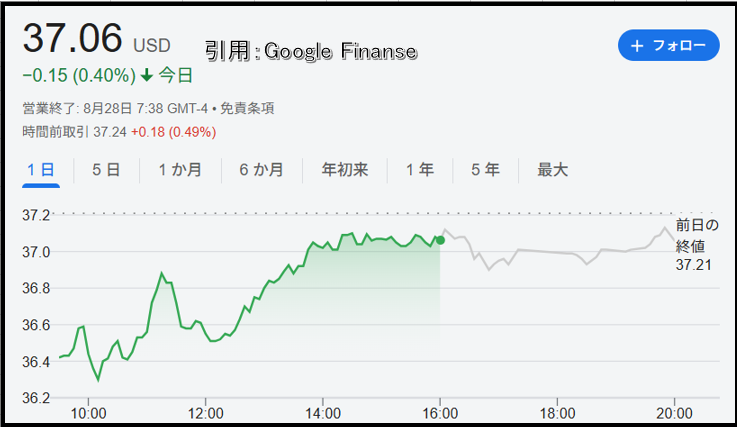This screenshot has height=427, width=737.
Task: Click the 前日の終値 37.21 label
Action: (698, 245)
